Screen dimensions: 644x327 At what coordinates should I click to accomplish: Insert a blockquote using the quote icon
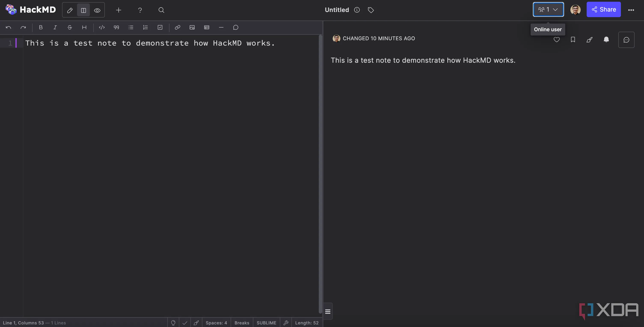tap(116, 28)
